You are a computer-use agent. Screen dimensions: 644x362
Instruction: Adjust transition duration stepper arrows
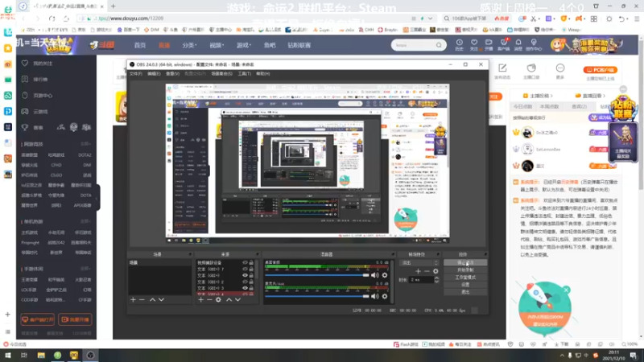tap(436, 280)
